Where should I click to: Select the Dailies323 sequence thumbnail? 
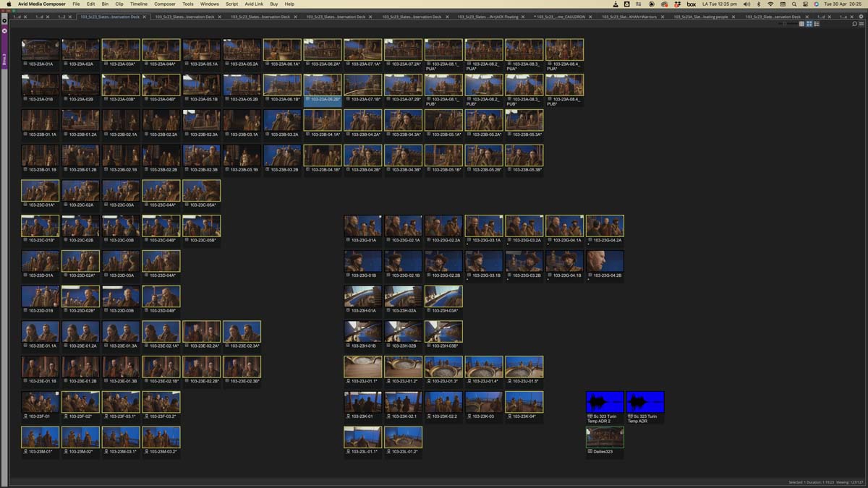tap(605, 437)
